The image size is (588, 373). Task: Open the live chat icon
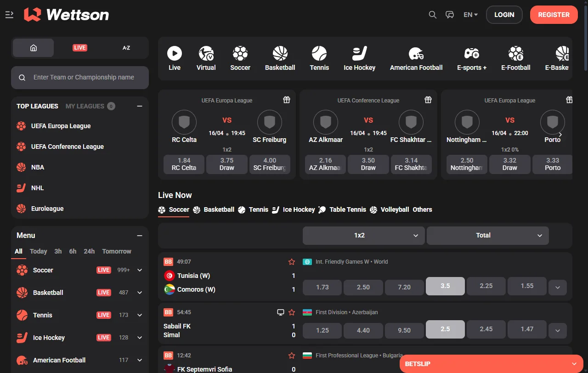point(450,15)
